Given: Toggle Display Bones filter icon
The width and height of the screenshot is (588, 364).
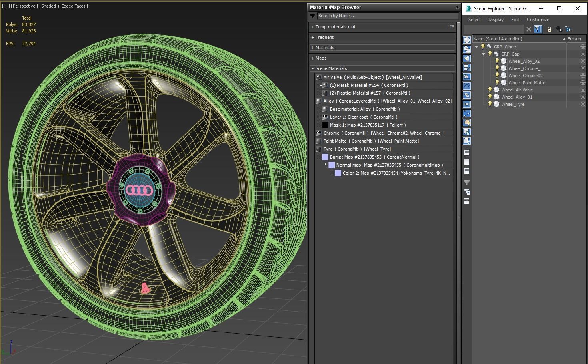Looking at the screenshot, I should pyautogui.click(x=467, y=113).
